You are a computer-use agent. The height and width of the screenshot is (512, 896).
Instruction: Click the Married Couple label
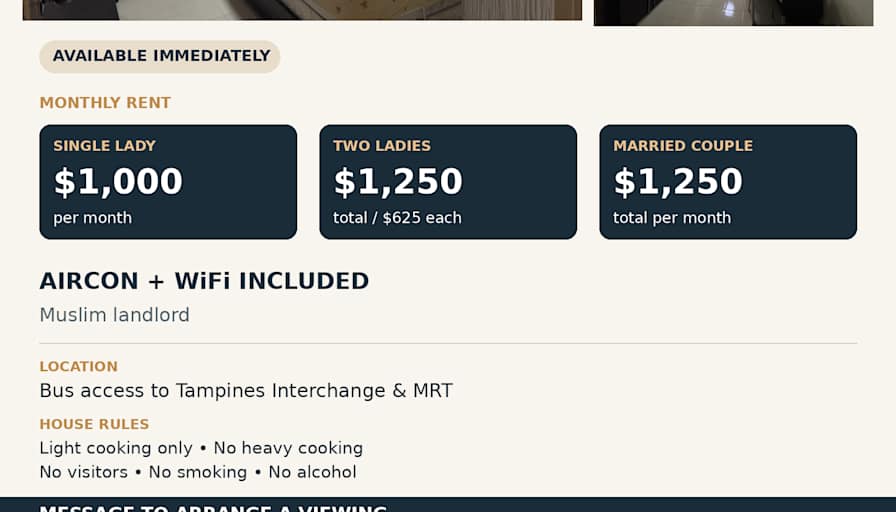[683, 146]
